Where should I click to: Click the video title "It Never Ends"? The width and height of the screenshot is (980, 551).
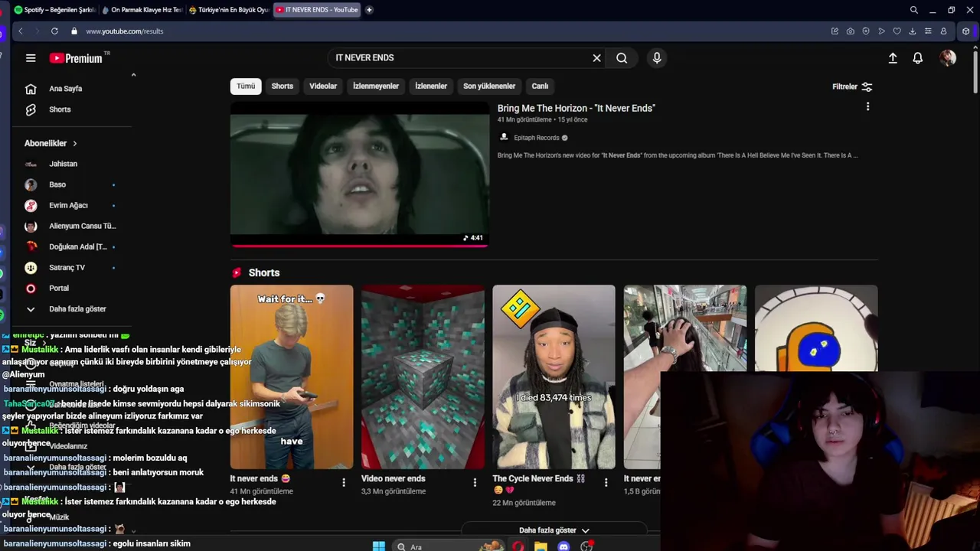[576, 108]
